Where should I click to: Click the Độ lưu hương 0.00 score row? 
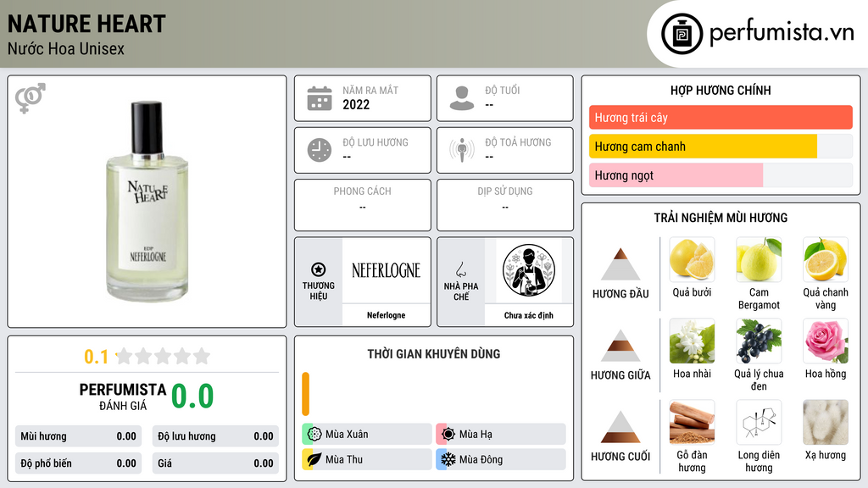pyautogui.click(x=215, y=436)
